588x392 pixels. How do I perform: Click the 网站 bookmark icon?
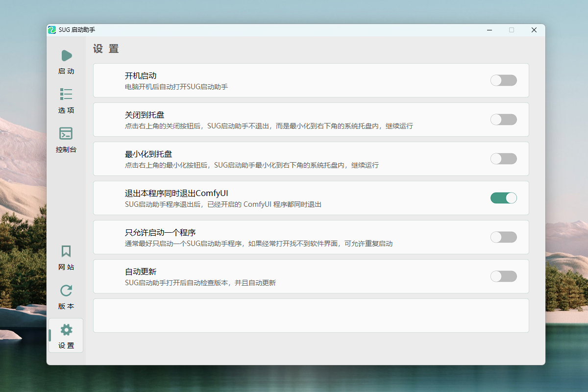66,252
